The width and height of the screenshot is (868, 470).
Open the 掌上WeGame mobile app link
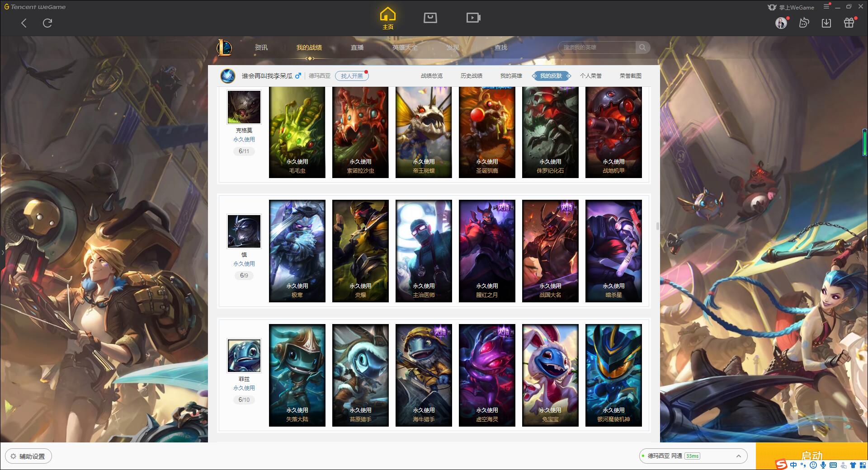[x=791, y=7]
